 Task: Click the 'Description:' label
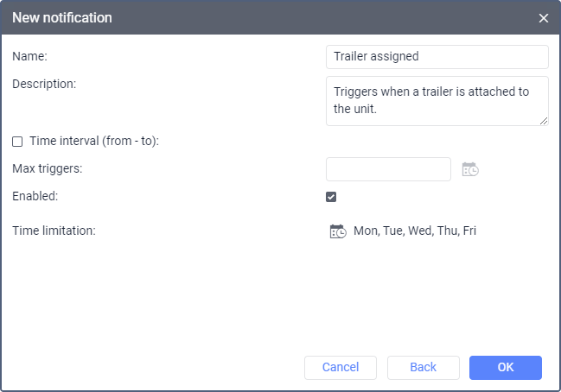[45, 84]
